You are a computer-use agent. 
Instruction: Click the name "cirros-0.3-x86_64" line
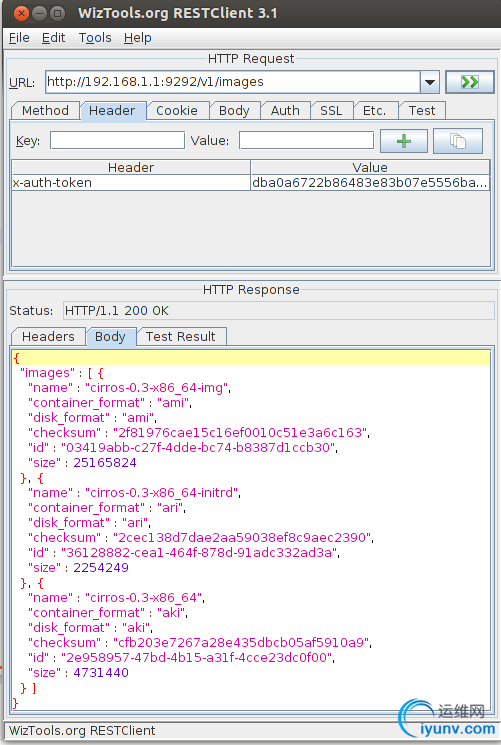[x=116, y=598]
